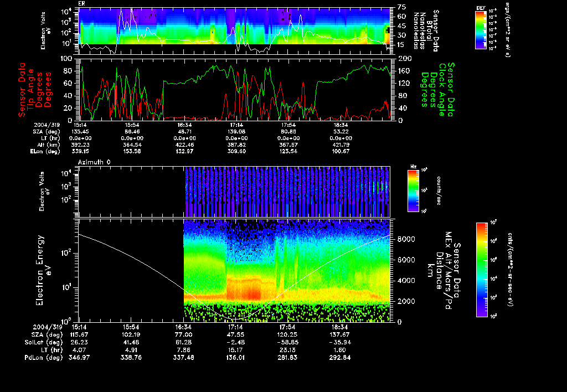Select local time value 1.60
The width and height of the screenshot is (567, 392).
point(340,350)
